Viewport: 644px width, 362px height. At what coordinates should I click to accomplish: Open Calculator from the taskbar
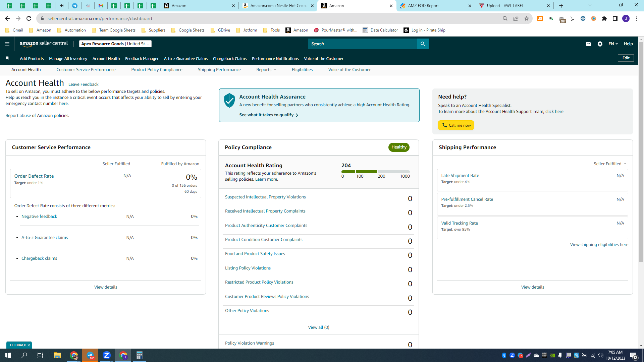tap(140, 355)
